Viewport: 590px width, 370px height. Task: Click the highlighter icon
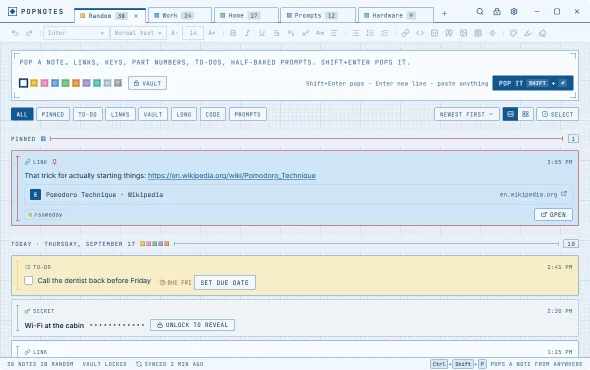[528, 33]
